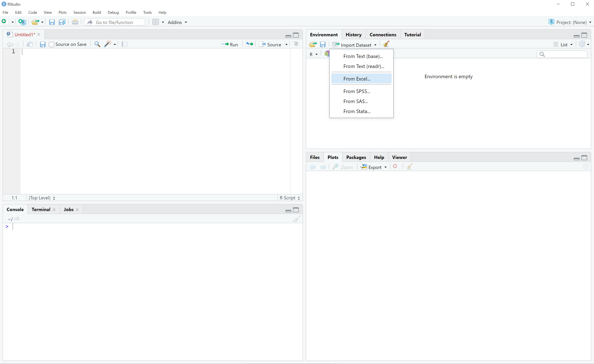This screenshot has height=364, width=594.
Task: Switch to the Packages tab
Action: 356,157
